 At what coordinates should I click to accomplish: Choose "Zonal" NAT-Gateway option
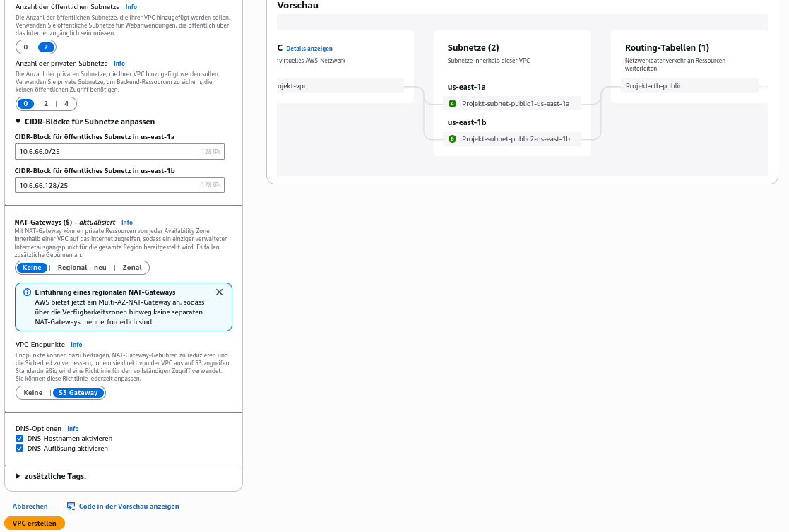(132, 267)
